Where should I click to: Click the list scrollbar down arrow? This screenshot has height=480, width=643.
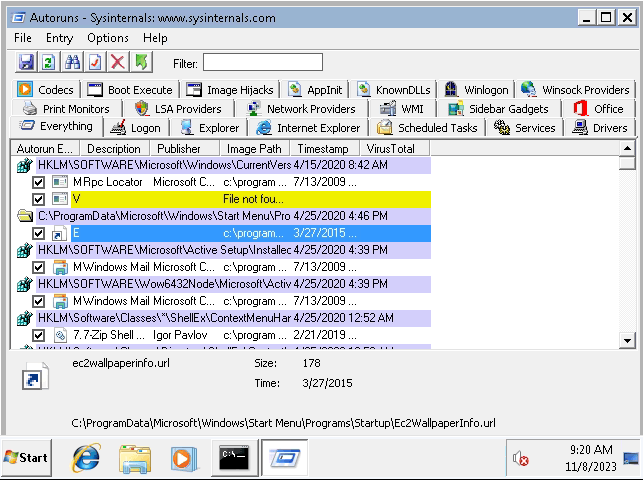[x=627, y=340]
